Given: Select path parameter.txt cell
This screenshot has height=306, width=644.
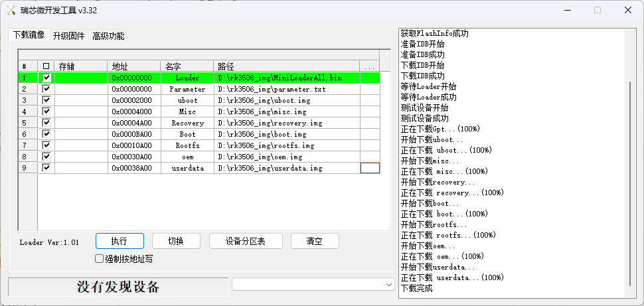Looking at the screenshot, I should tap(287, 89).
